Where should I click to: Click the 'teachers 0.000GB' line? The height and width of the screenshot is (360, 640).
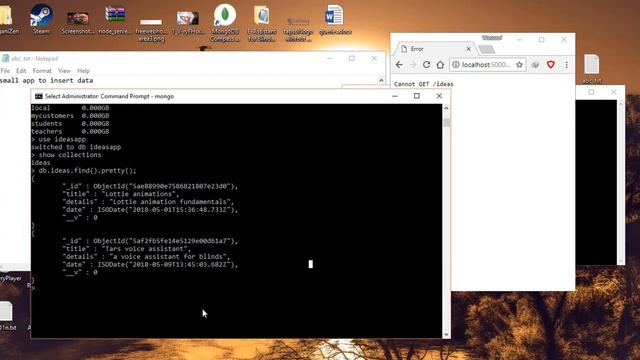pos(70,131)
